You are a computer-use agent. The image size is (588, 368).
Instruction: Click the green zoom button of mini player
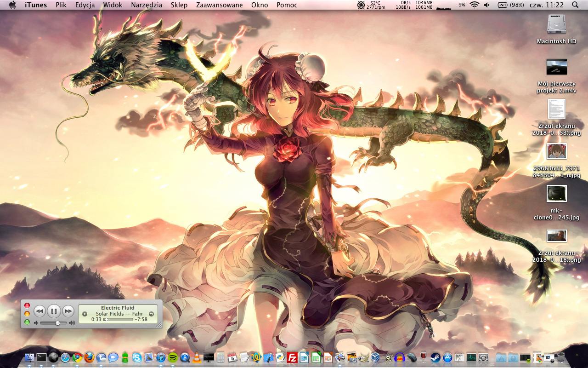[x=27, y=322]
